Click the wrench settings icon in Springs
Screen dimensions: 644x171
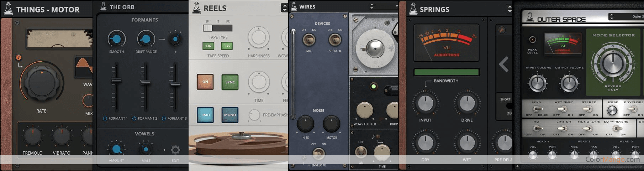501,30
